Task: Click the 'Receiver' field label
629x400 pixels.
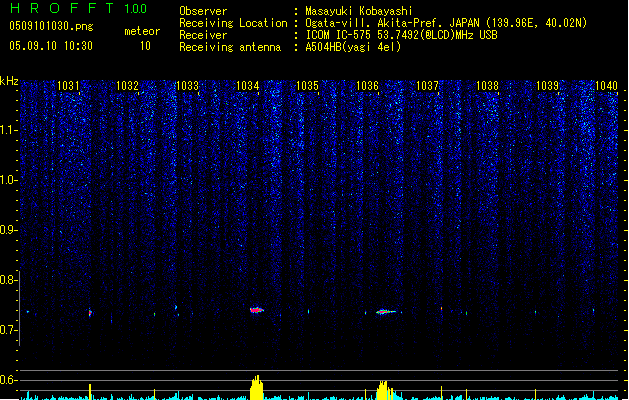Action: click(x=203, y=35)
